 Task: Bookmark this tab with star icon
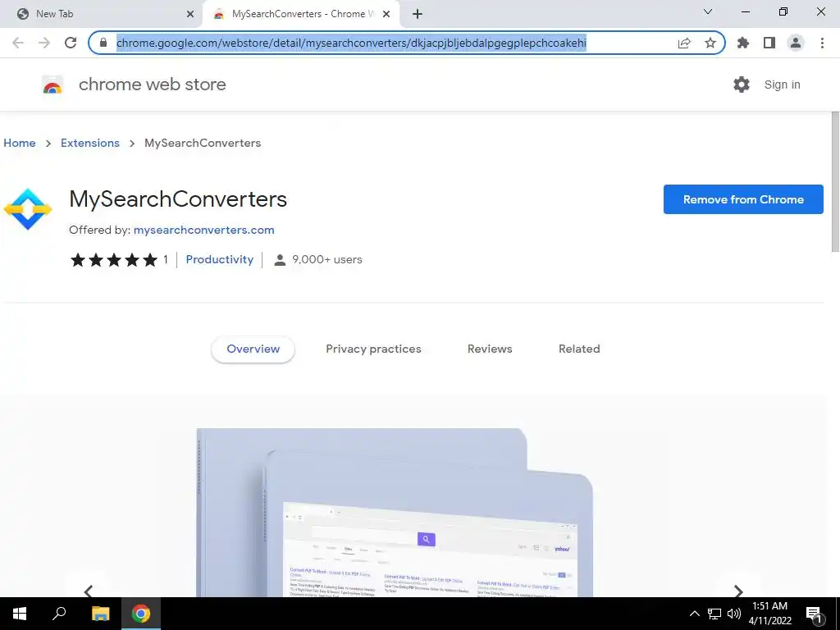click(710, 43)
